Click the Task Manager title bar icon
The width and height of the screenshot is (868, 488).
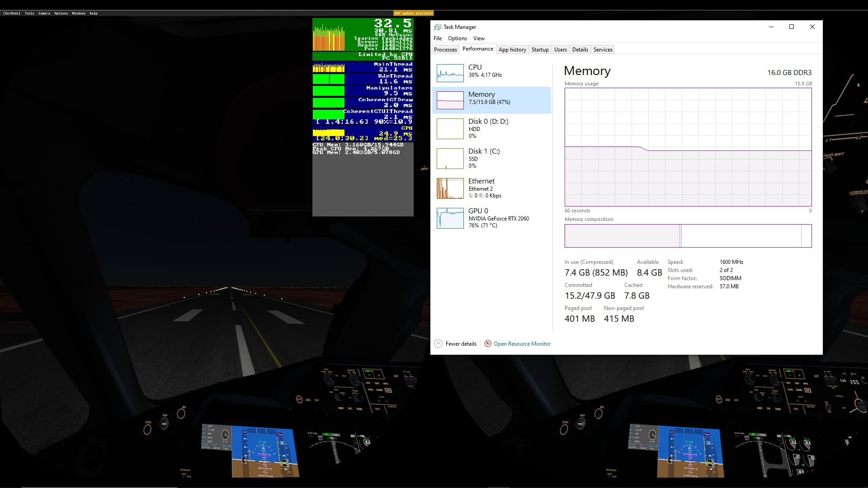tap(437, 27)
